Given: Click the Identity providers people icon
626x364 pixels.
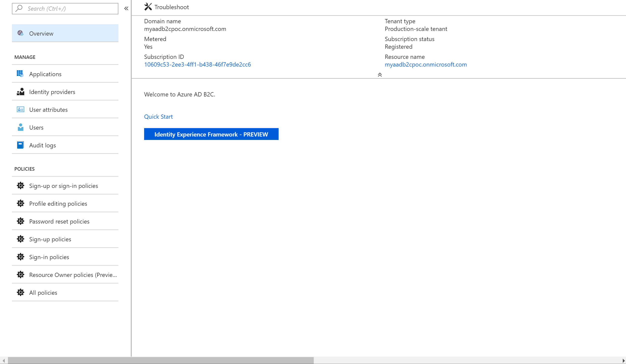Looking at the screenshot, I should pyautogui.click(x=20, y=91).
